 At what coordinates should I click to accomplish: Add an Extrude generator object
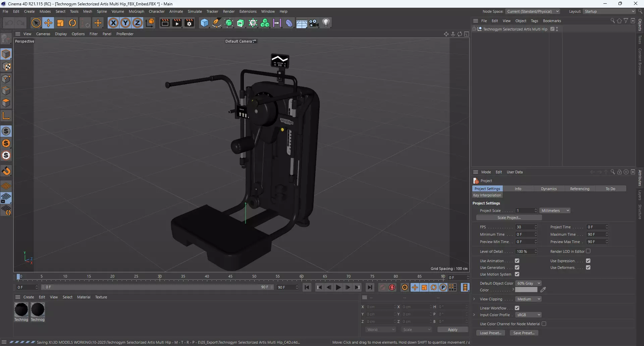coord(241,23)
